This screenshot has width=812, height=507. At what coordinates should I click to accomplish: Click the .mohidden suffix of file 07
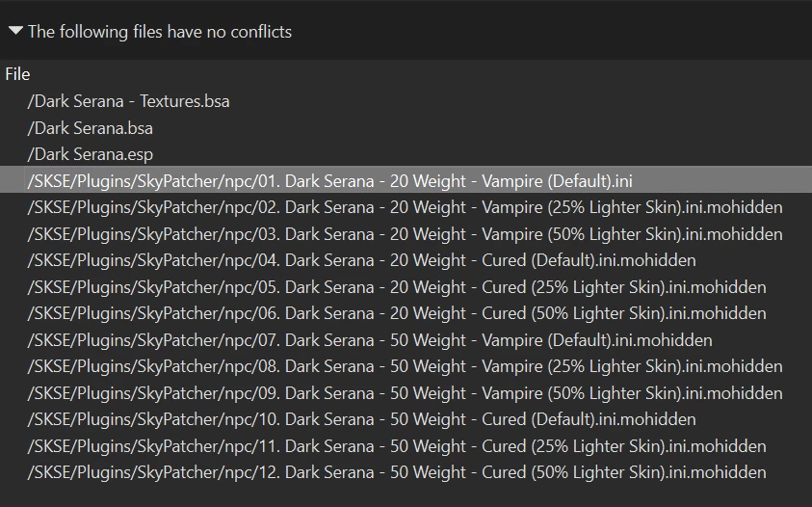click(672, 340)
